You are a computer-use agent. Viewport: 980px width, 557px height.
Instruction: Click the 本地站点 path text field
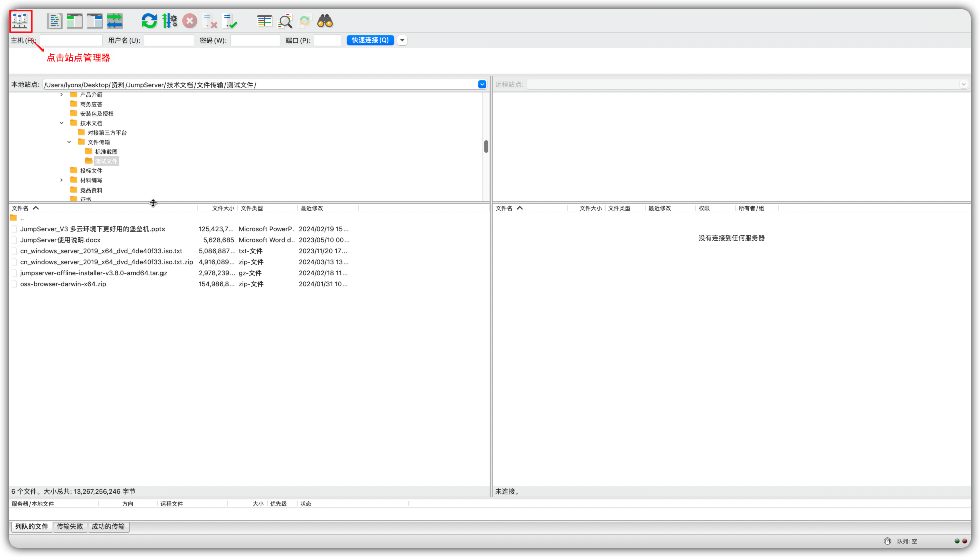coord(260,85)
